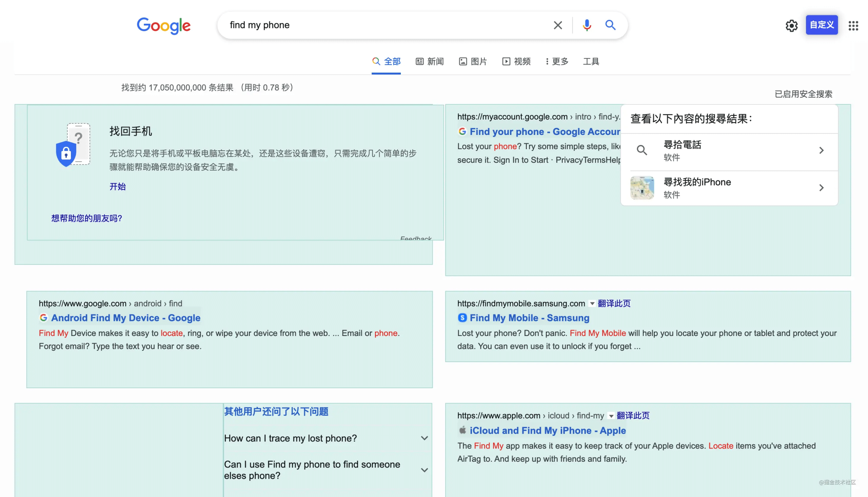This screenshot has height=497, width=868.
Task: Click the 找回手机 card heading
Action: tap(131, 131)
